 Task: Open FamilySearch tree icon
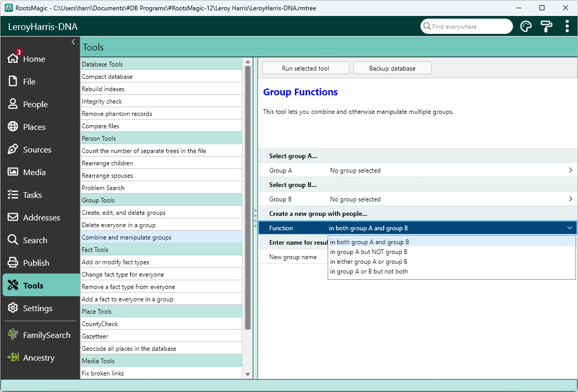point(13,334)
